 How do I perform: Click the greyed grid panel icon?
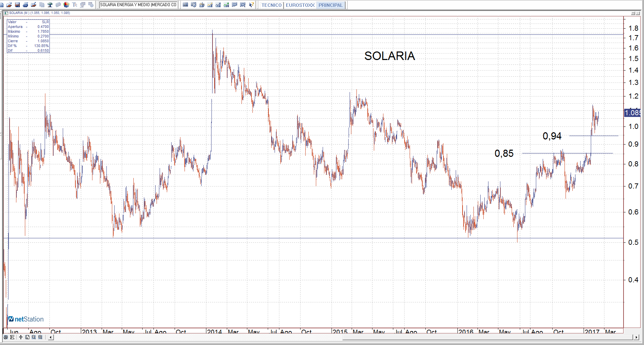(x=58, y=5)
